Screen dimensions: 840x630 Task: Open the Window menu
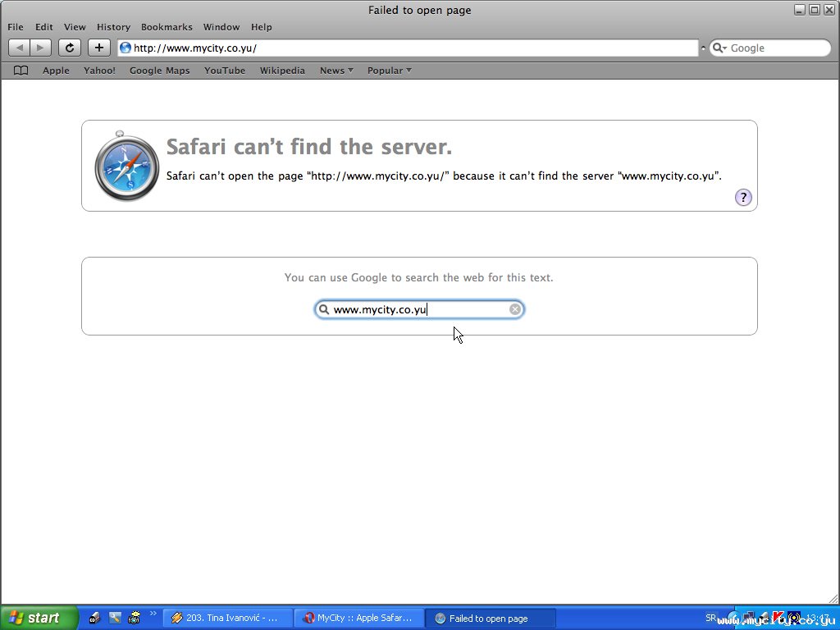(221, 27)
